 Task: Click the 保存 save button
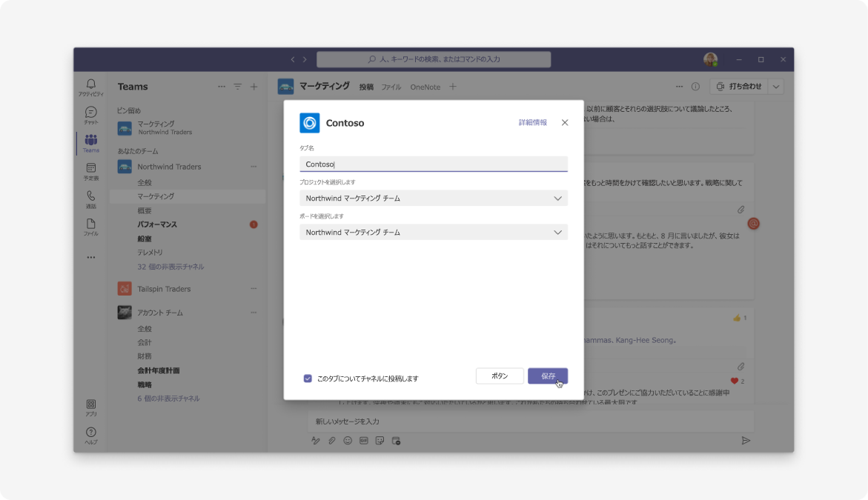548,376
